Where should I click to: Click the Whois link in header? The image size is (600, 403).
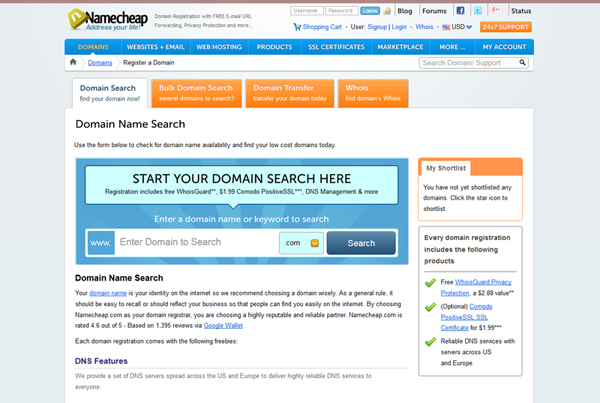coord(424,27)
